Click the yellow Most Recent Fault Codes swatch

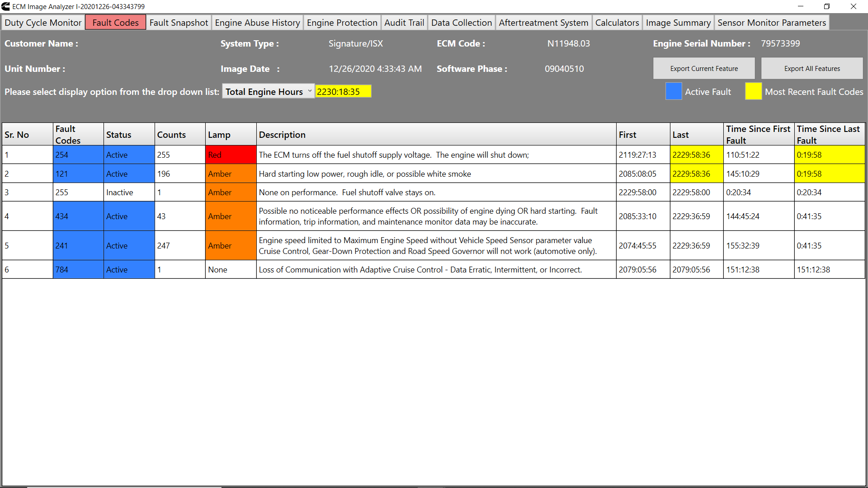pos(753,91)
